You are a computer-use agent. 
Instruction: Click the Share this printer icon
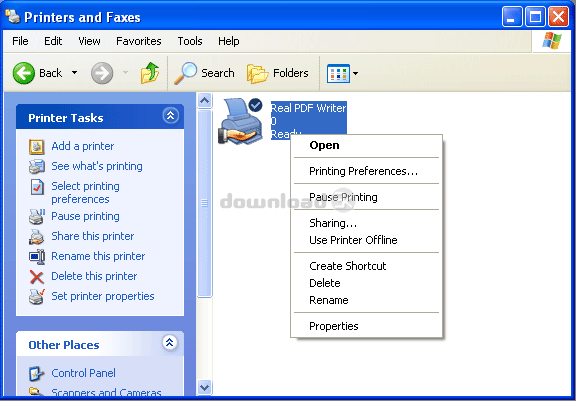pos(37,236)
